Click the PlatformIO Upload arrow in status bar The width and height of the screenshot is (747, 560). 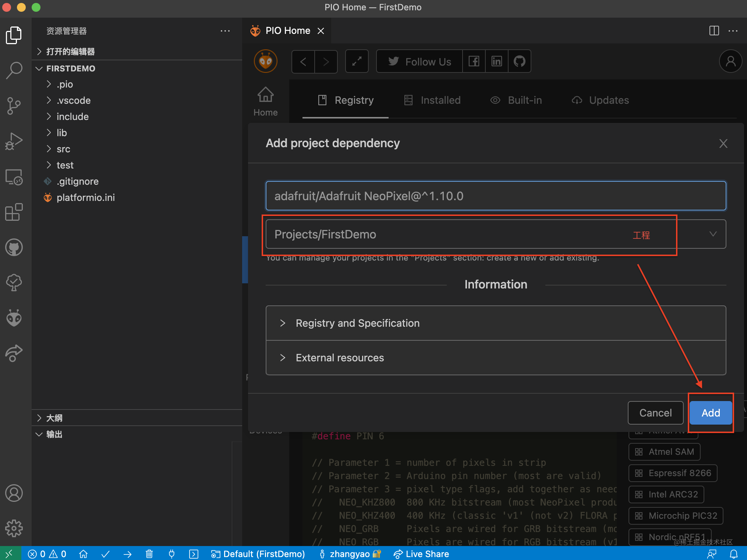click(128, 554)
